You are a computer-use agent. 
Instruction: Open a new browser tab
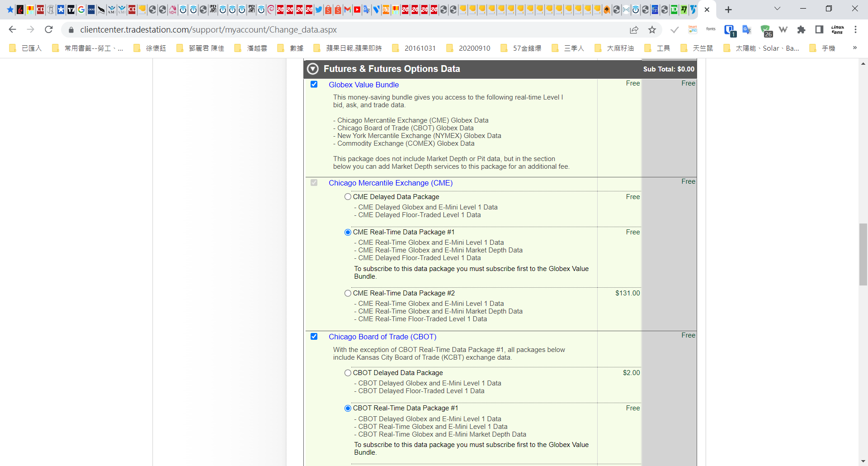(x=728, y=10)
